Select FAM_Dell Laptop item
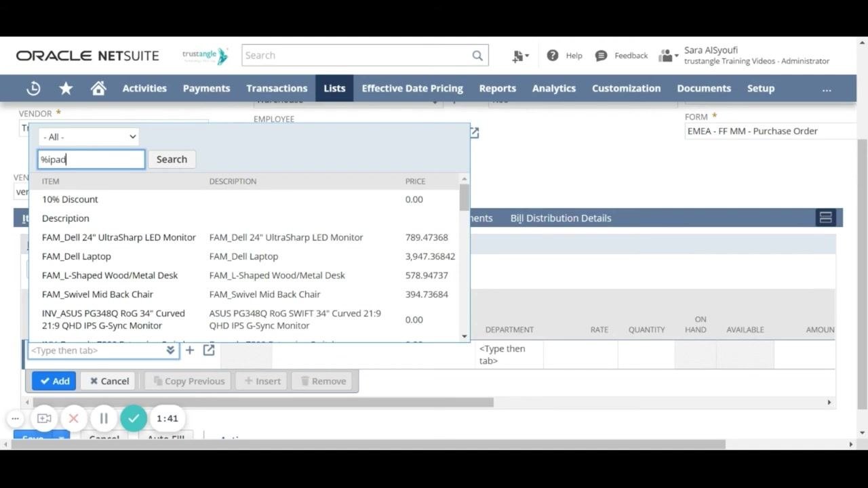 tap(77, 256)
